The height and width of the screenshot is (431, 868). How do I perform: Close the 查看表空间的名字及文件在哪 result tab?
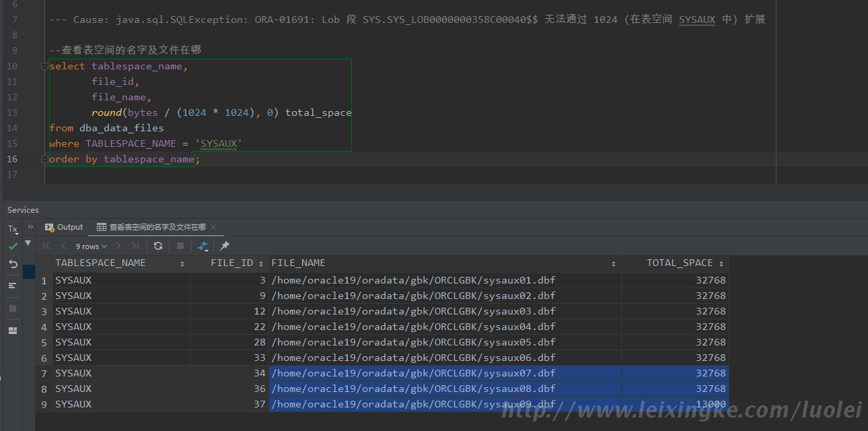point(213,227)
